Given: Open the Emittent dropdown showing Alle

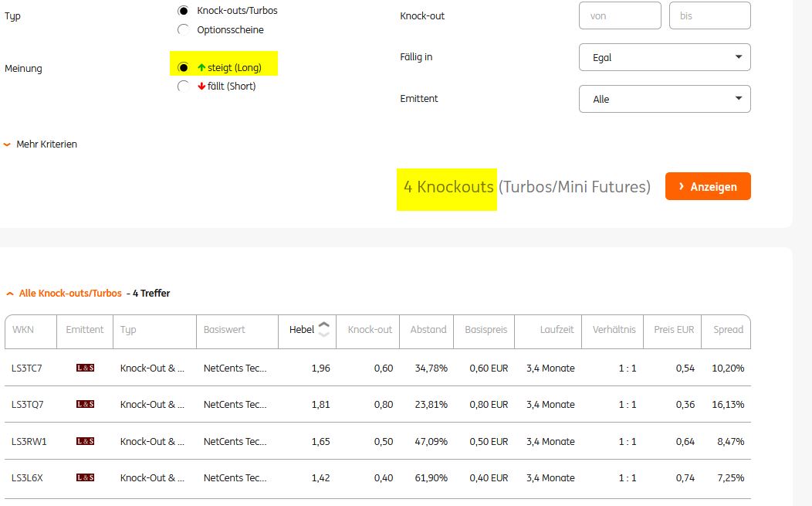Looking at the screenshot, I should tap(665, 99).
